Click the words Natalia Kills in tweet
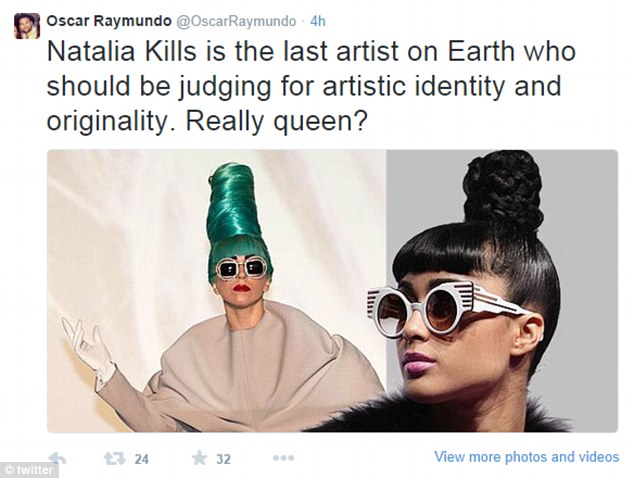634x478 pixels. [x=121, y=51]
